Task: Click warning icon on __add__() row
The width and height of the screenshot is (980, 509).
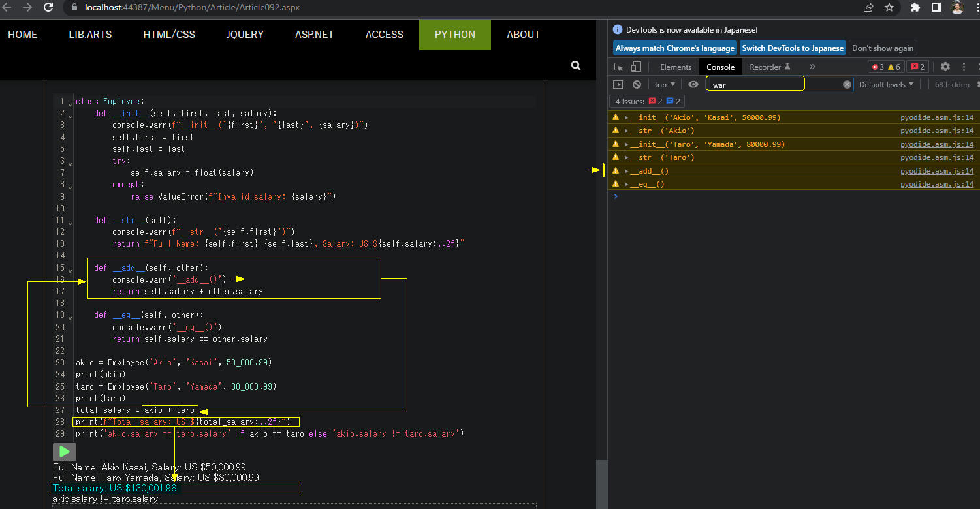Action: pyautogui.click(x=615, y=170)
